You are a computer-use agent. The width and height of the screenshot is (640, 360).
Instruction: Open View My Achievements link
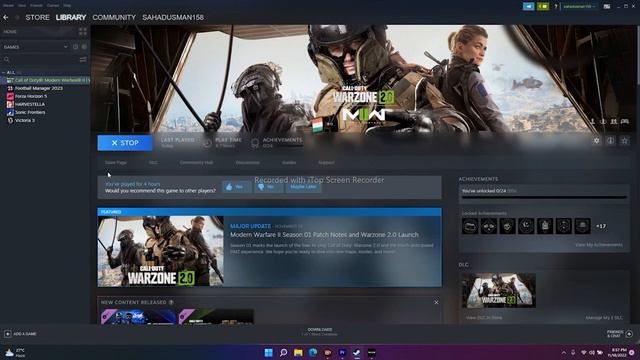click(599, 245)
